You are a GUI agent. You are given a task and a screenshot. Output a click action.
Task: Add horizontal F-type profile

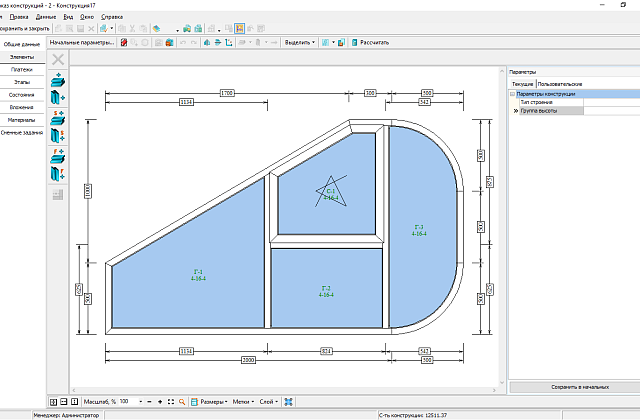pos(58,156)
